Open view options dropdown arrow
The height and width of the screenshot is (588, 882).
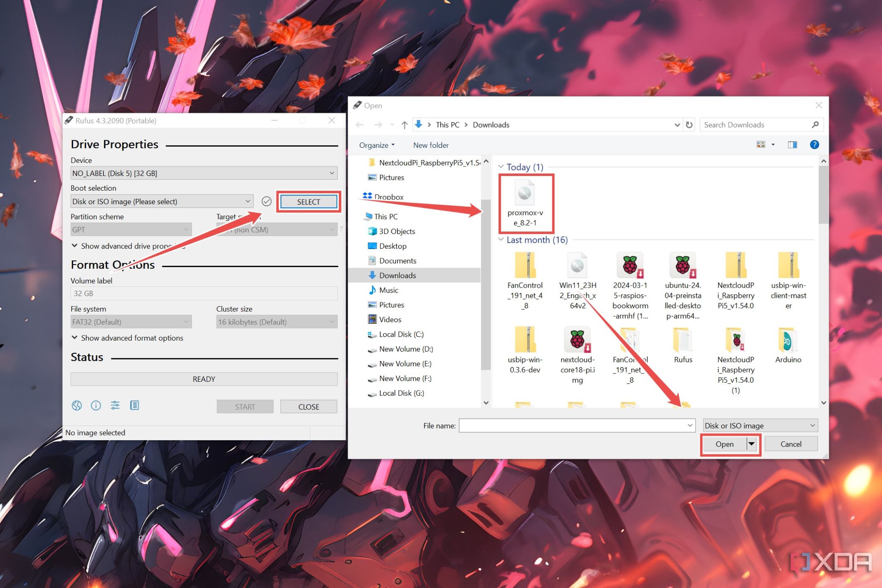773,144
